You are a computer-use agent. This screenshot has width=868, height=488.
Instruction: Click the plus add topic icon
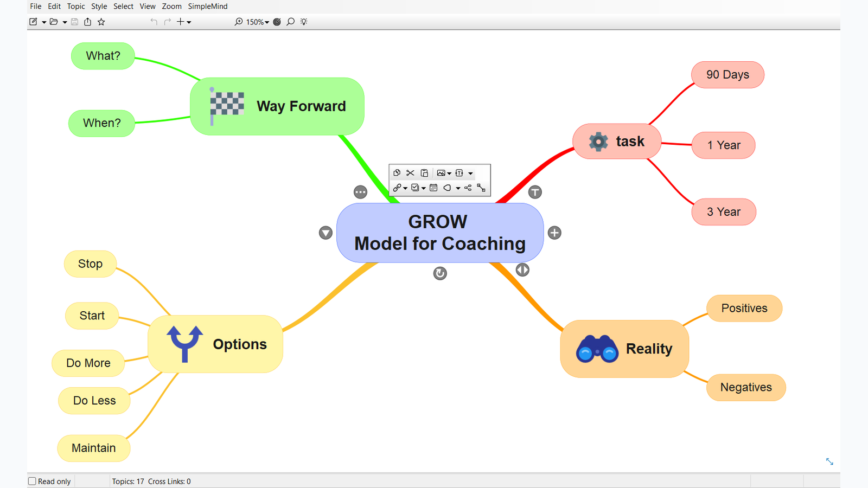coord(181,22)
